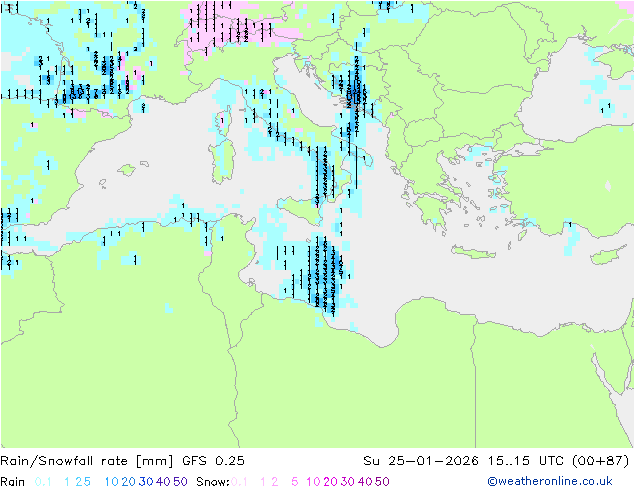Image resolution: width=634 pixels, height=490 pixels.
Task: Click the 'Snow:' legend label
Action: 213,482
